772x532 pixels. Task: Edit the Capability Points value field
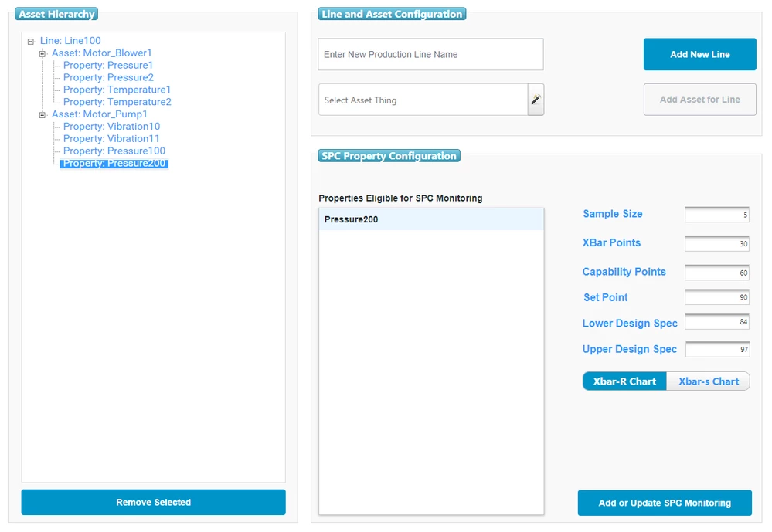coord(717,273)
